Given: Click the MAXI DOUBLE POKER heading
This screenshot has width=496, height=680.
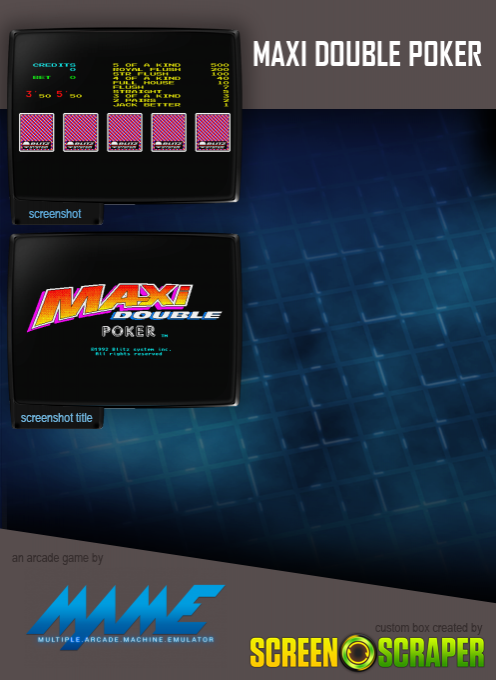Looking at the screenshot, I should pos(367,54).
